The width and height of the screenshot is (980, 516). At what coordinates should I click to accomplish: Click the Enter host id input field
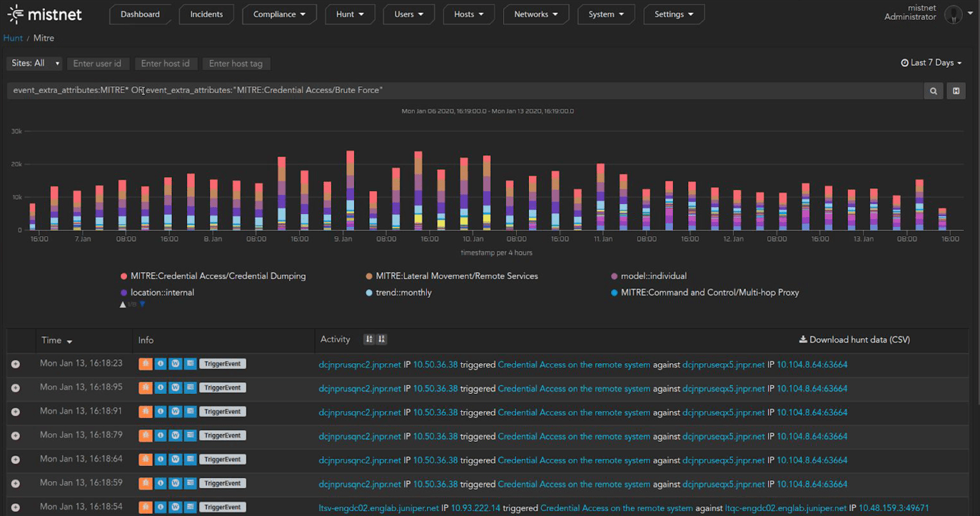point(166,64)
